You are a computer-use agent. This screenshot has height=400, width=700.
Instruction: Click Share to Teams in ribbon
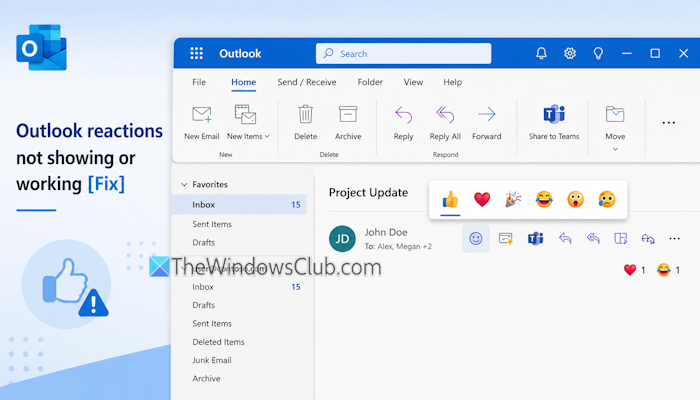[554, 123]
